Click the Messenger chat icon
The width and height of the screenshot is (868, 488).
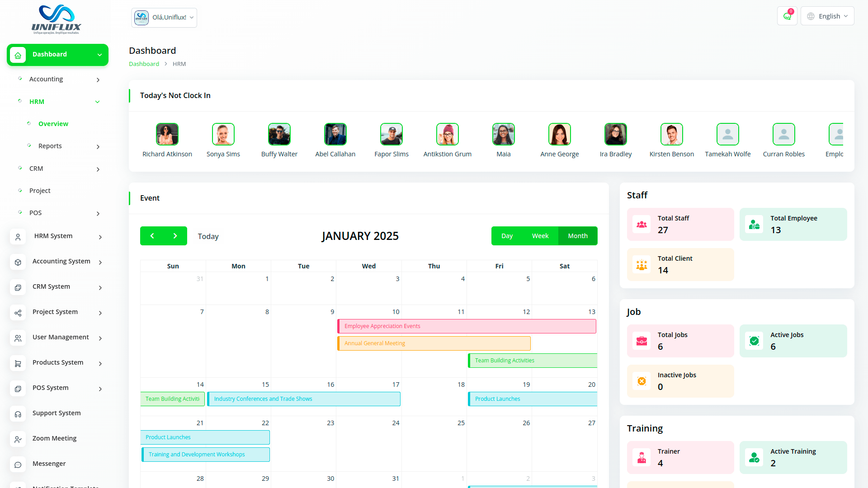click(x=18, y=465)
